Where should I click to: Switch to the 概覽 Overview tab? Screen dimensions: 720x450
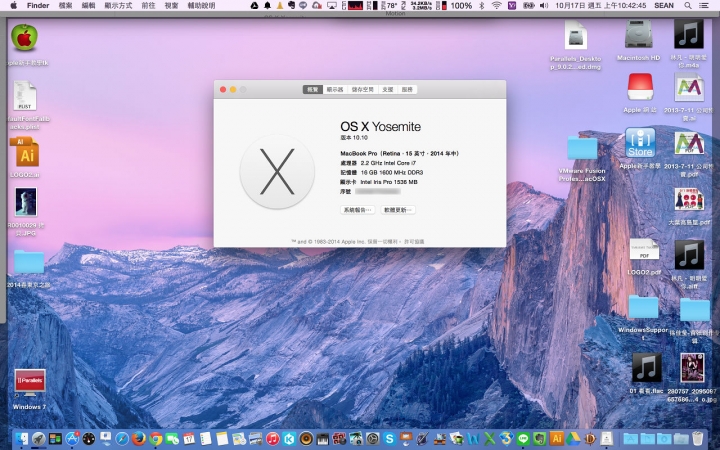coord(313,90)
